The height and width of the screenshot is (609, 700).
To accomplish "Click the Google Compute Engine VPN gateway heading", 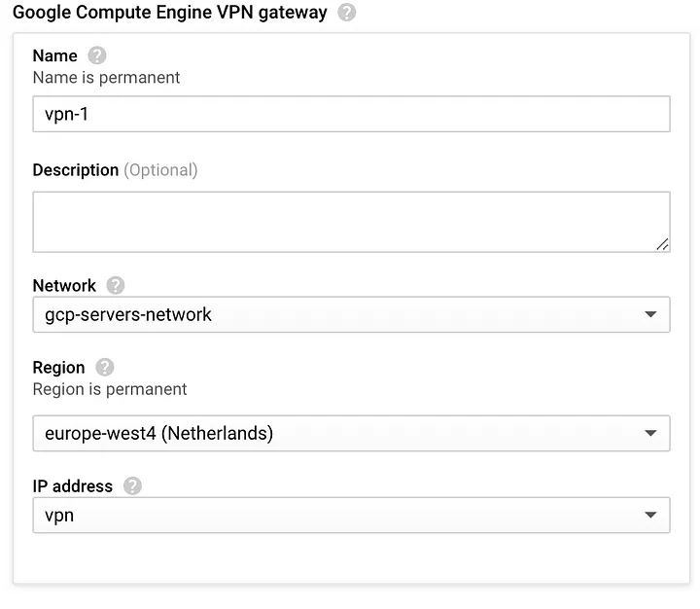I will click(x=169, y=13).
